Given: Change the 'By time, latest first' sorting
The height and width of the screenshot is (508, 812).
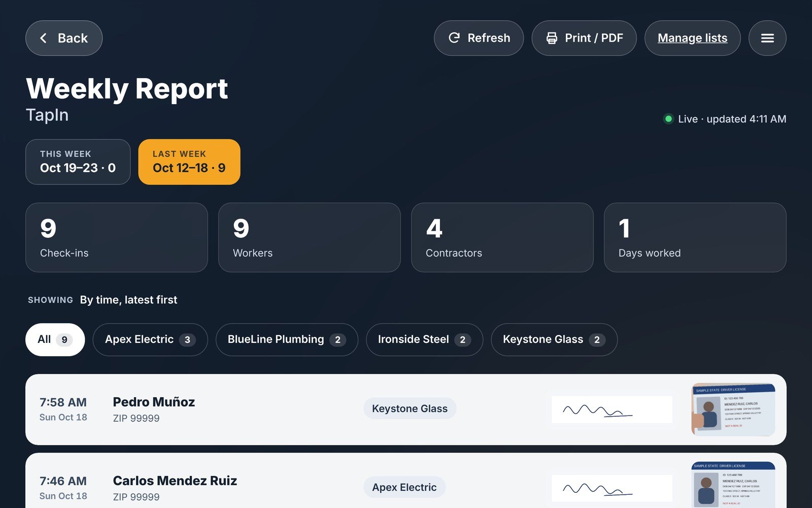Looking at the screenshot, I should (x=128, y=300).
